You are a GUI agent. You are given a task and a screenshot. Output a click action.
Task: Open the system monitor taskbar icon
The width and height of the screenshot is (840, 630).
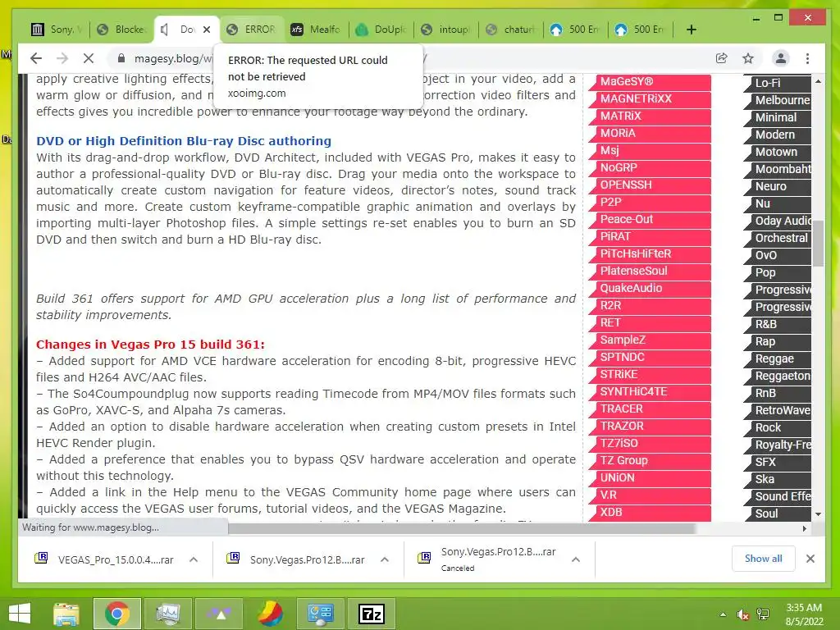pos(168,614)
